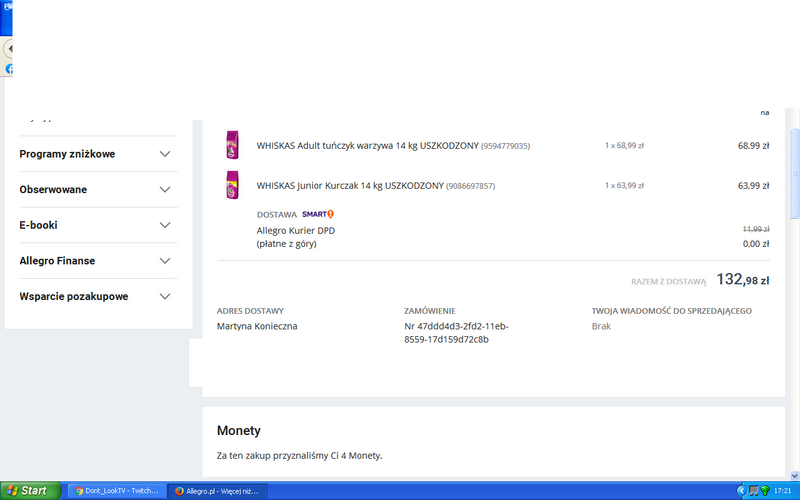The image size is (800, 500).
Task: Select the Brak seller message value
Action: [x=601, y=326]
